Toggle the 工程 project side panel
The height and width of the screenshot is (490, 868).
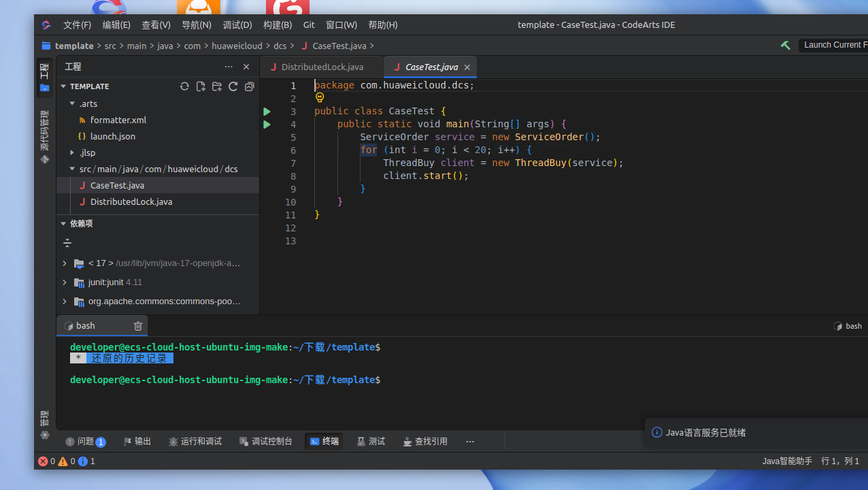point(45,77)
